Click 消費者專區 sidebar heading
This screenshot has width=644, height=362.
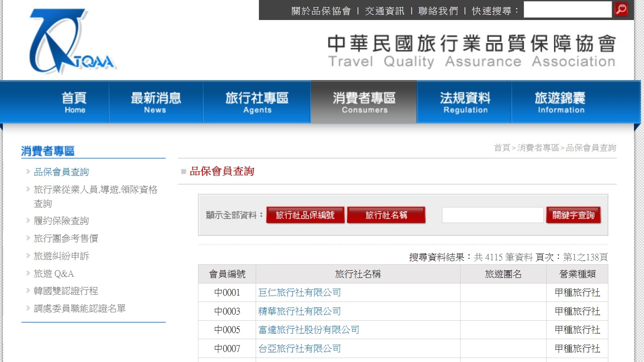48,151
